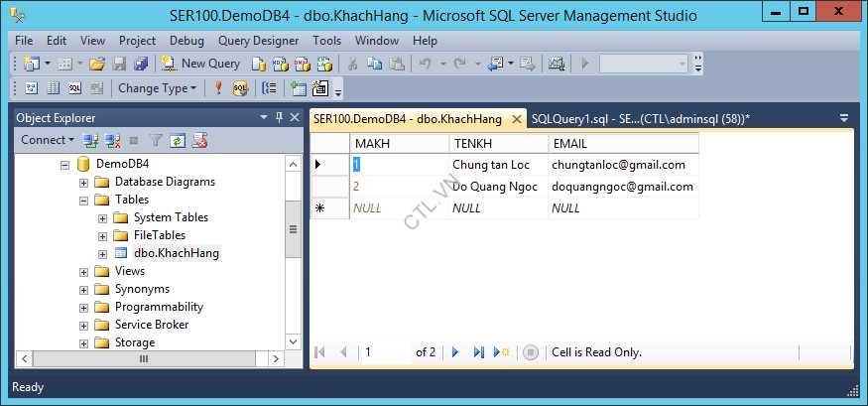Toggle auto-hide pin on Object Explorer
The width and height of the screenshot is (868, 406).
[279, 117]
